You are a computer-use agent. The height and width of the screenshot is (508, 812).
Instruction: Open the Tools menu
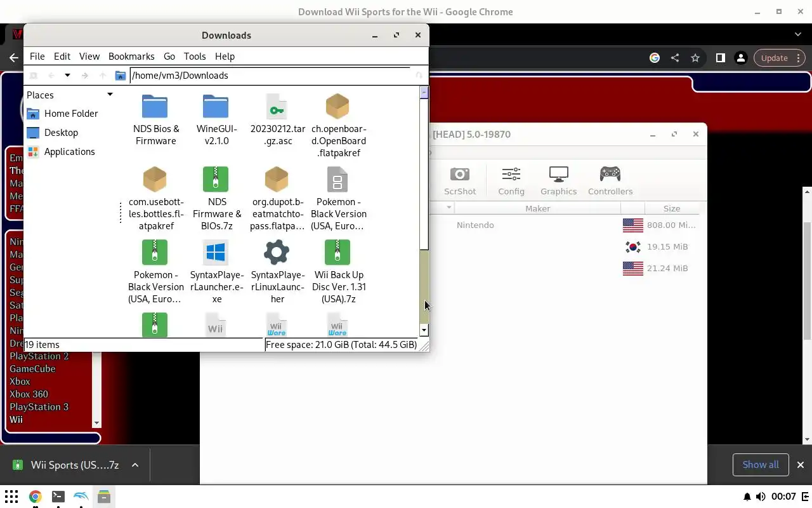tap(195, 56)
